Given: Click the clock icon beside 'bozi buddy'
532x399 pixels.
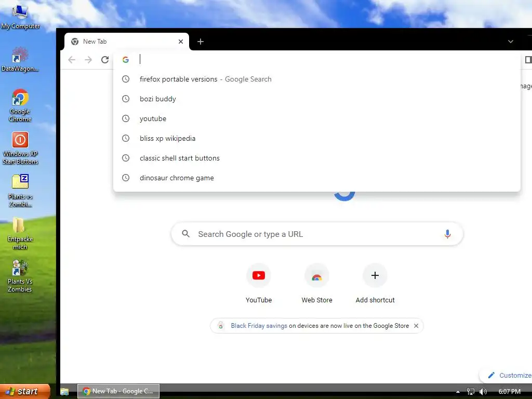Looking at the screenshot, I should [x=126, y=99].
